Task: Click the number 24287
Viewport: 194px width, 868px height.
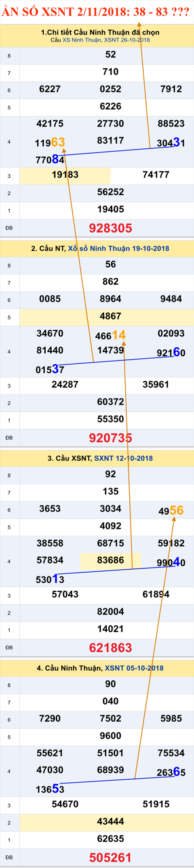Action: [x=65, y=384]
